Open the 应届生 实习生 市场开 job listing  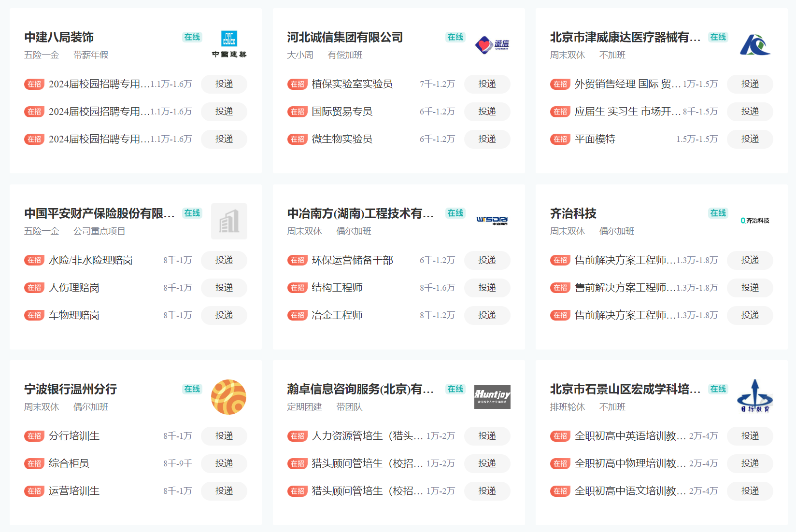click(x=627, y=112)
